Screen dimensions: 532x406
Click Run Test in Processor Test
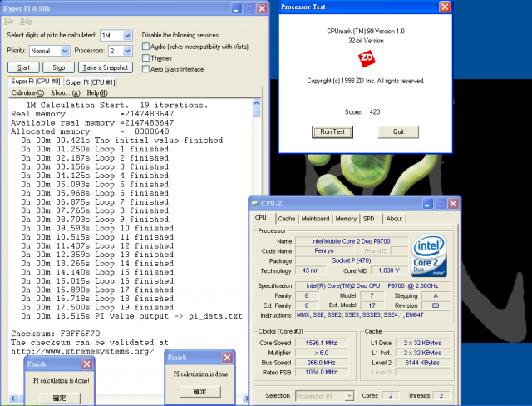[x=332, y=131]
